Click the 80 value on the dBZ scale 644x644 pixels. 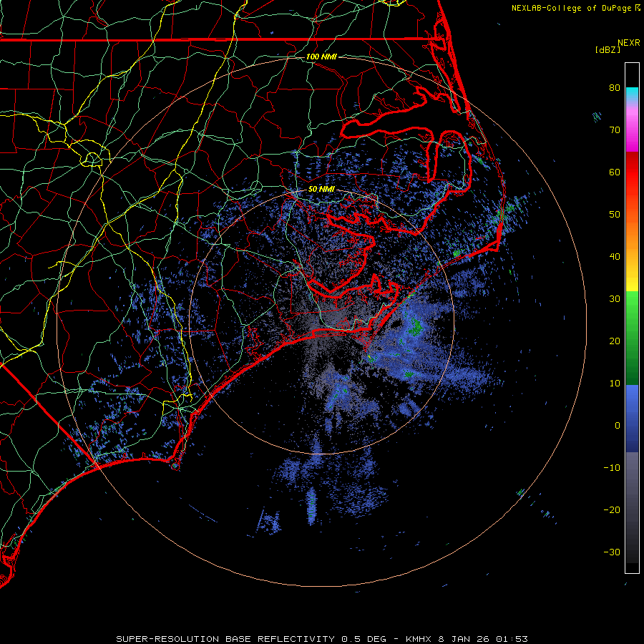click(x=615, y=87)
